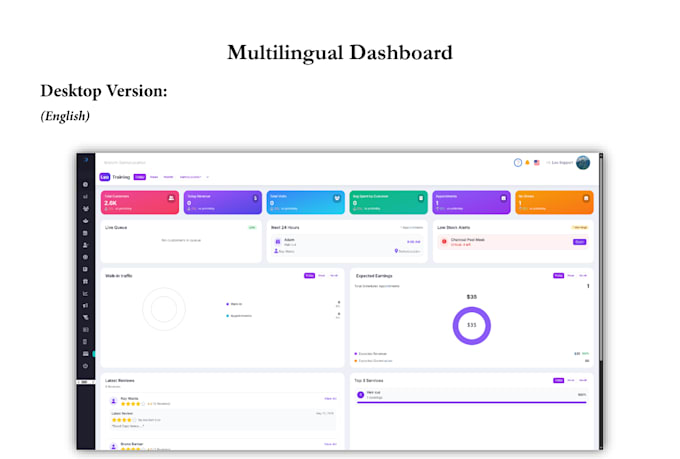Open the calendar icon in sidebar
The width and height of the screenshot is (680, 459).
pyautogui.click(x=85, y=233)
